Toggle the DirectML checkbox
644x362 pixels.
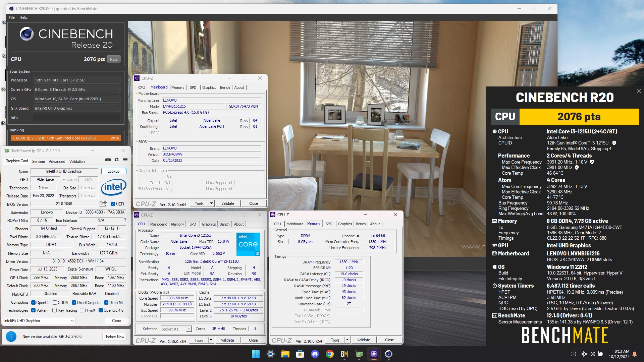106,302
